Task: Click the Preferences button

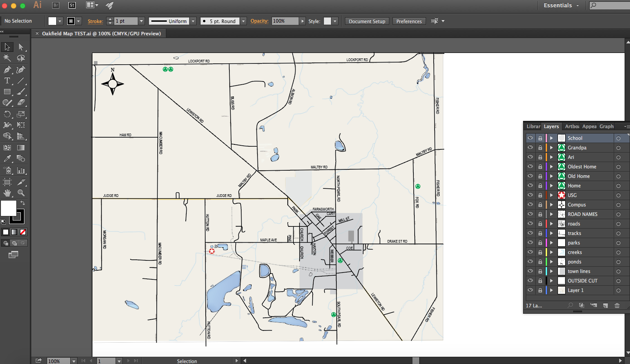Action: [409, 21]
